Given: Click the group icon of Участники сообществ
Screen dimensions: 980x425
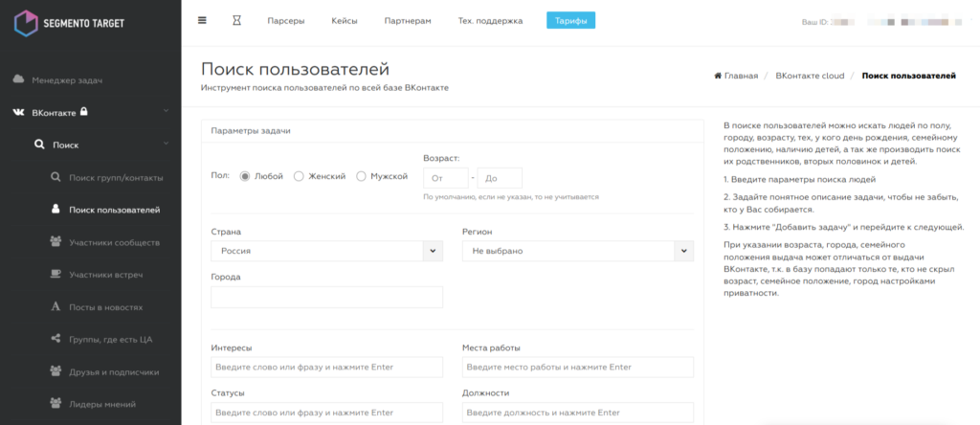Looking at the screenshot, I should [55, 242].
